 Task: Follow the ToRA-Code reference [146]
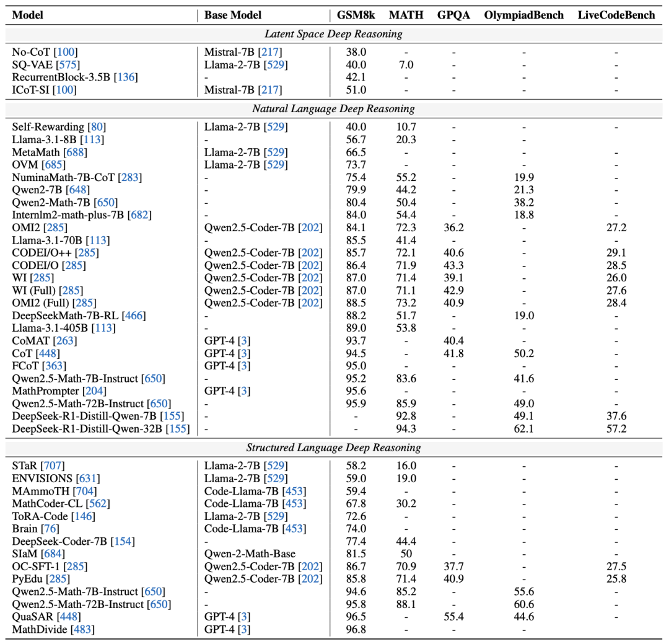[83, 517]
